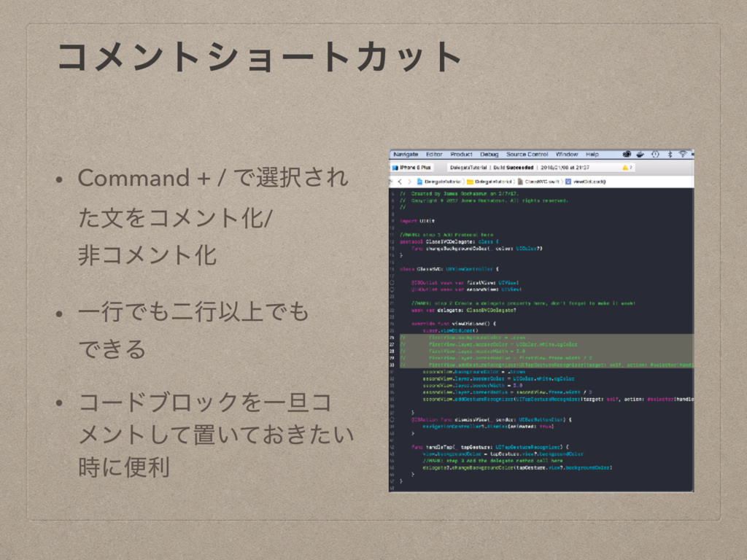This screenshot has width=747, height=560.
Task: Open the Navigate menu in Xcode
Action: [x=406, y=155]
